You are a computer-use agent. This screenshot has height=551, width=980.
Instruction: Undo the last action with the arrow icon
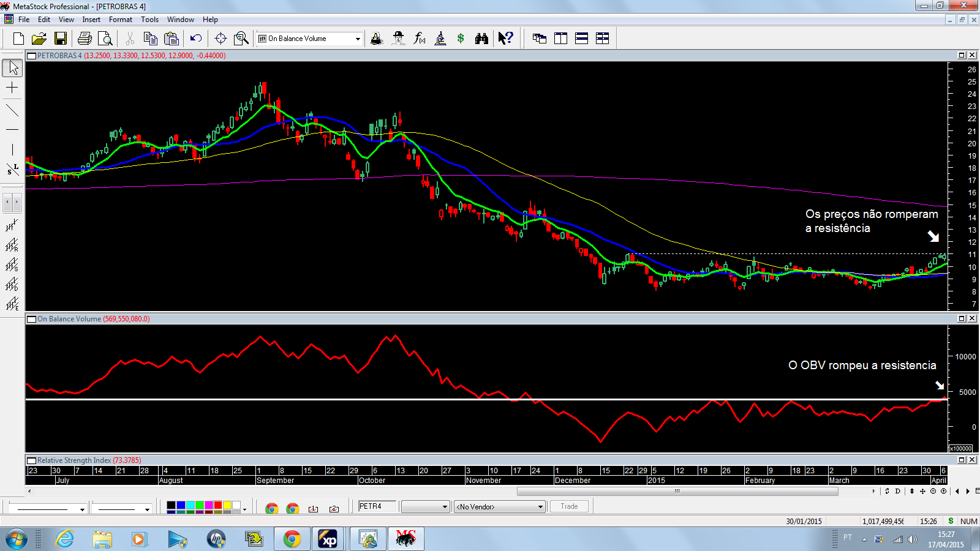[x=196, y=39]
